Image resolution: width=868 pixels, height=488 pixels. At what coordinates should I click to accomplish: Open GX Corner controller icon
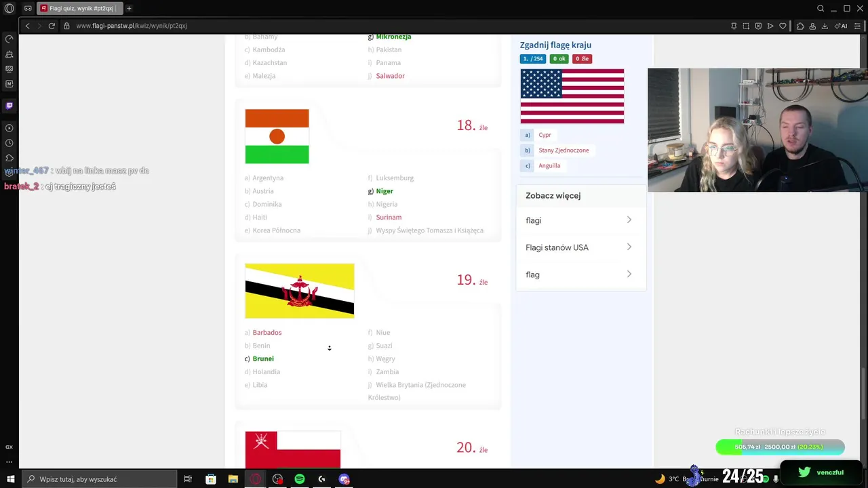(x=28, y=9)
